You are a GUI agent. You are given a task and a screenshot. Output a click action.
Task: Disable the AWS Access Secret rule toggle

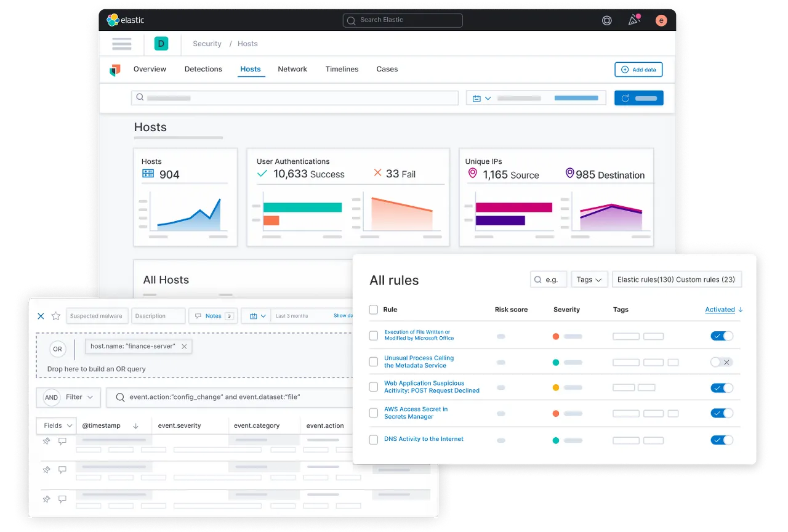coord(722,413)
